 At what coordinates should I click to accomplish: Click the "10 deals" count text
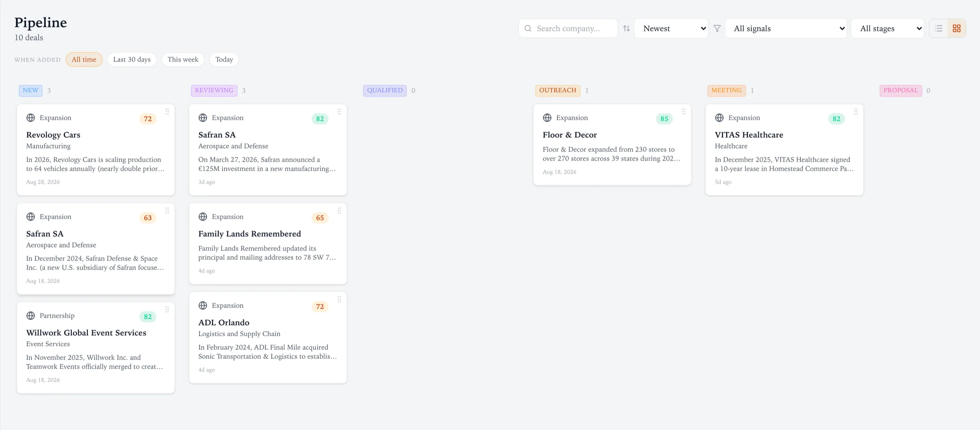pyautogui.click(x=29, y=38)
